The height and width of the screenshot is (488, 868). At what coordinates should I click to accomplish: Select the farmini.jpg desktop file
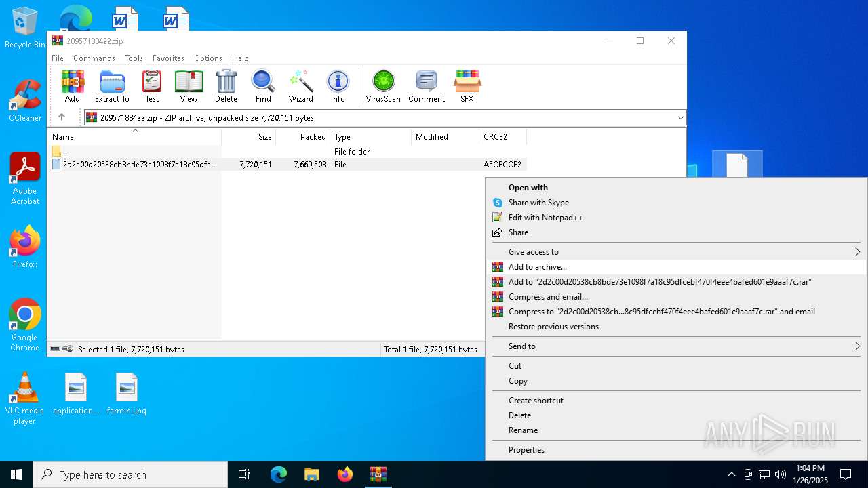[x=127, y=394]
